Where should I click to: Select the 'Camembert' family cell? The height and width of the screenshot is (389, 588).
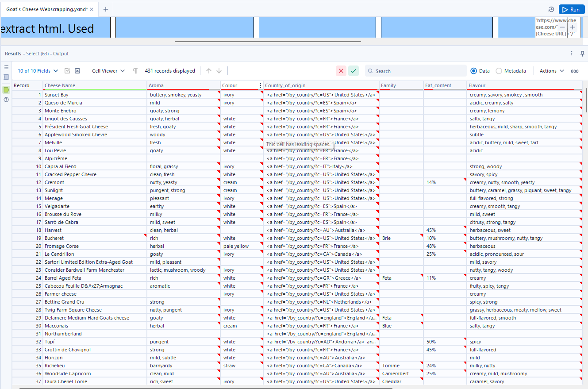401,374
